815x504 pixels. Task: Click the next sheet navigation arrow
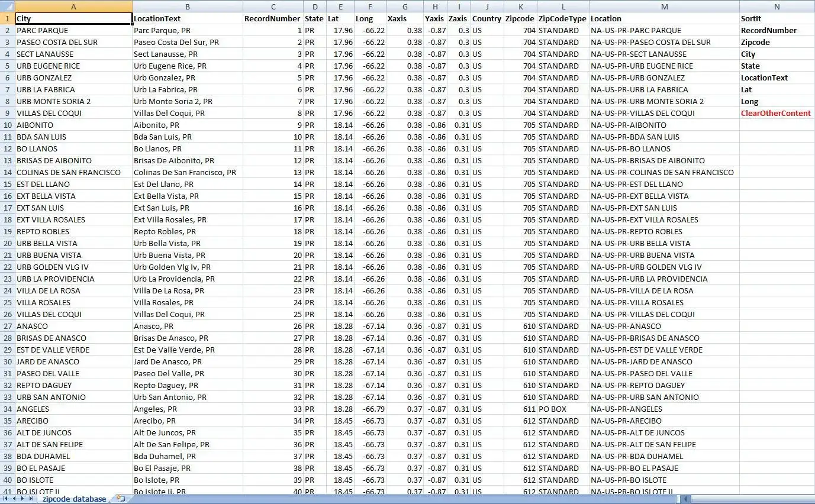pos(23,499)
